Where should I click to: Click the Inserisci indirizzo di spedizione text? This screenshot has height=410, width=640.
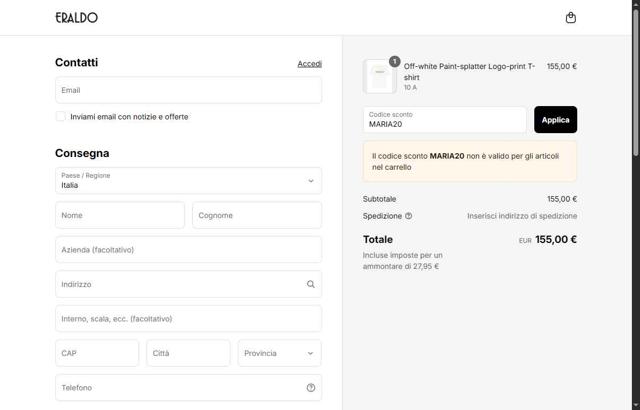pos(522,216)
